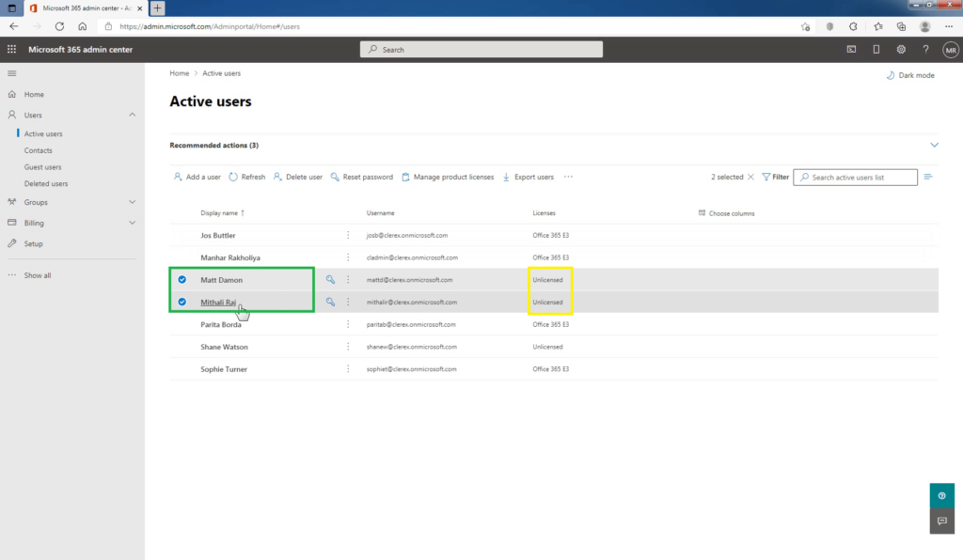Open Active users in the sidebar
Screen dimensions: 963x560
(x=43, y=133)
